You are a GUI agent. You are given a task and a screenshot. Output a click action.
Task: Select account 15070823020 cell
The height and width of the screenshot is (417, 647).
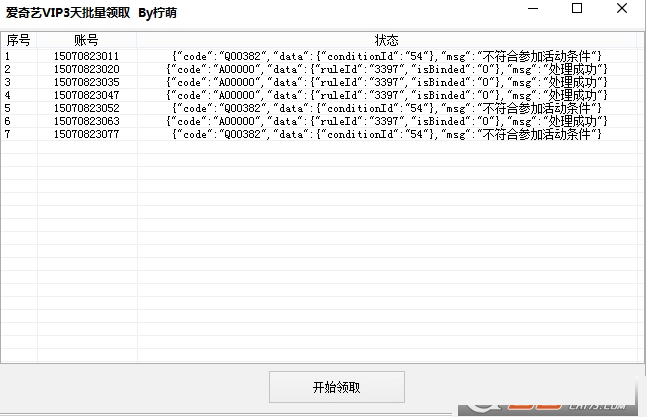coord(86,69)
